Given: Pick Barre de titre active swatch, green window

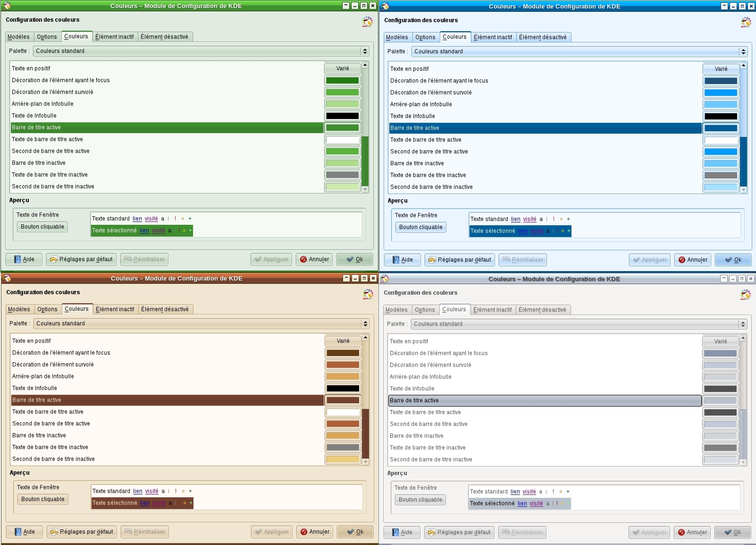Looking at the screenshot, I should pos(343,128).
